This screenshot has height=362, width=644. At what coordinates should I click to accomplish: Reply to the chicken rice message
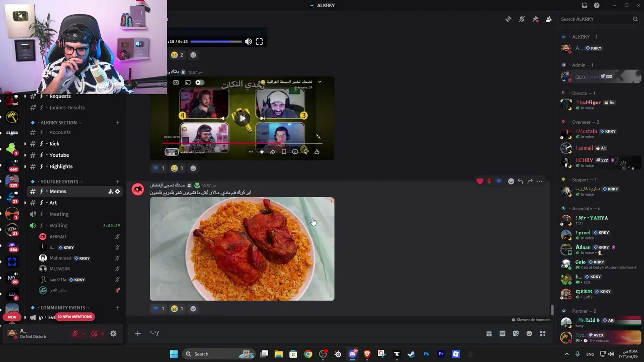coord(520,181)
